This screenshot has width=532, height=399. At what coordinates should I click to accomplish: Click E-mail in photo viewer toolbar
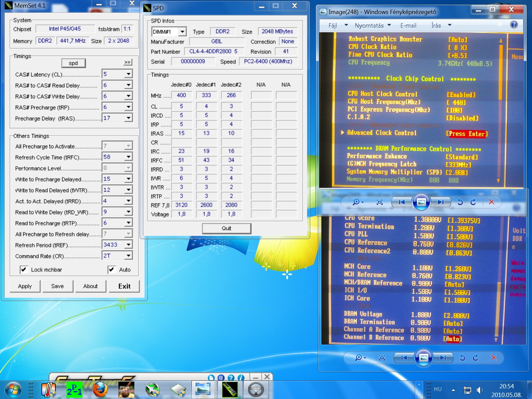coord(408,25)
